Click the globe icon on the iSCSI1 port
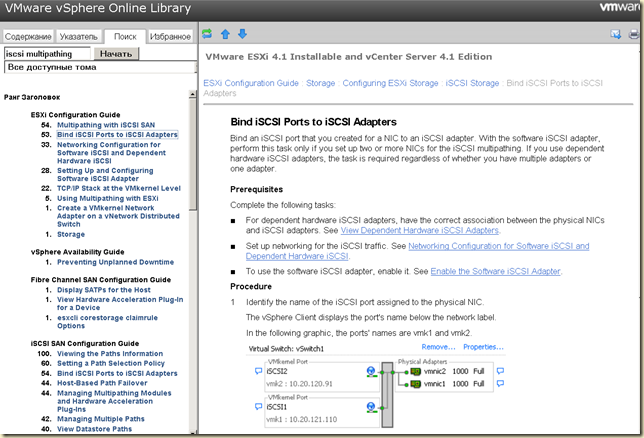644x438 pixels. [x=371, y=407]
